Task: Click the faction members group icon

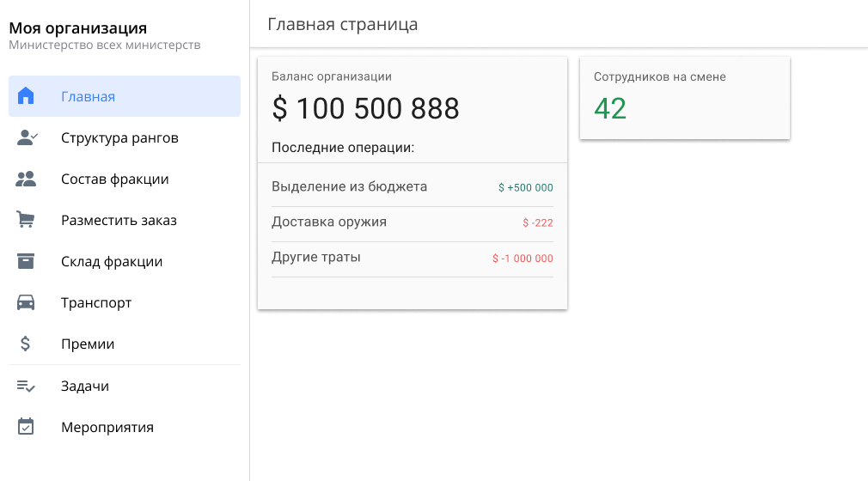Action: point(26,179)
